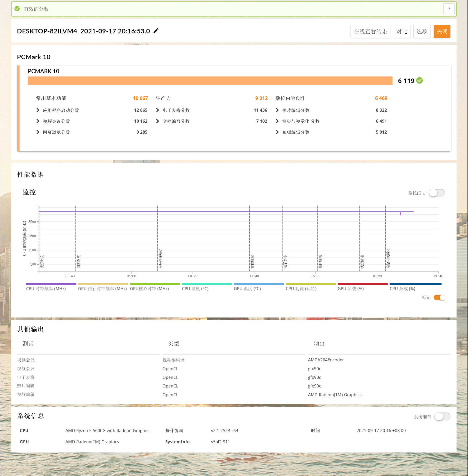Click the 常用基本功能 score 10 667
Screen dimensions: 468x476
point(140,98)
